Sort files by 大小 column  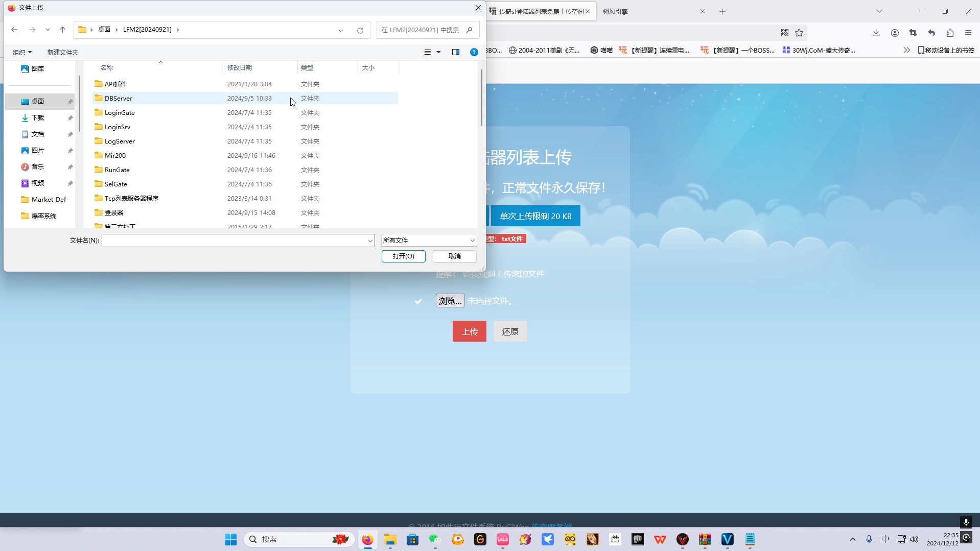[368, 67]
